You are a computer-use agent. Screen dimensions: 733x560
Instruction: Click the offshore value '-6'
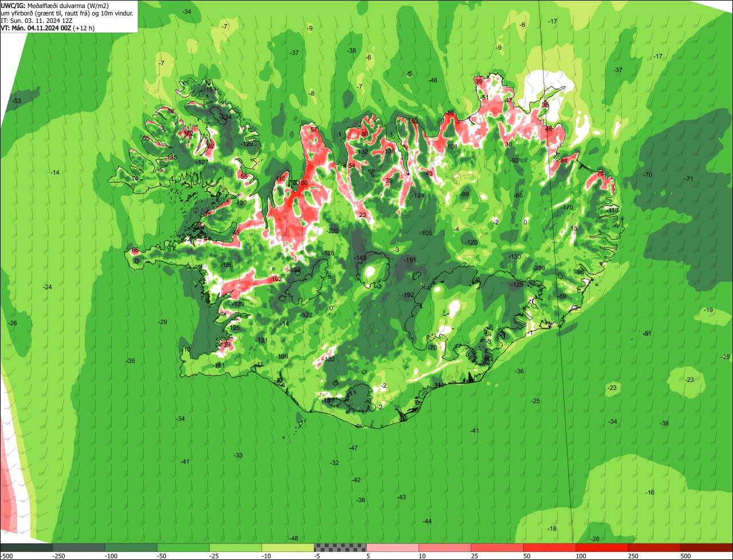click(368, 57)
